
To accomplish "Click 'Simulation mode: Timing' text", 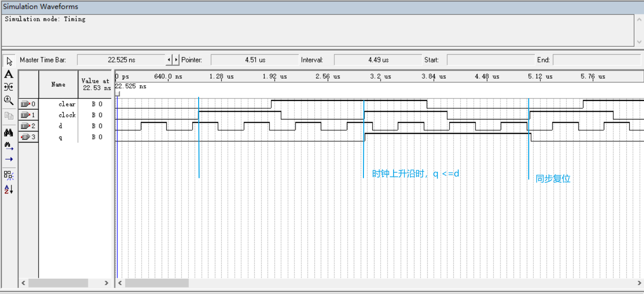I will (45, 19).
